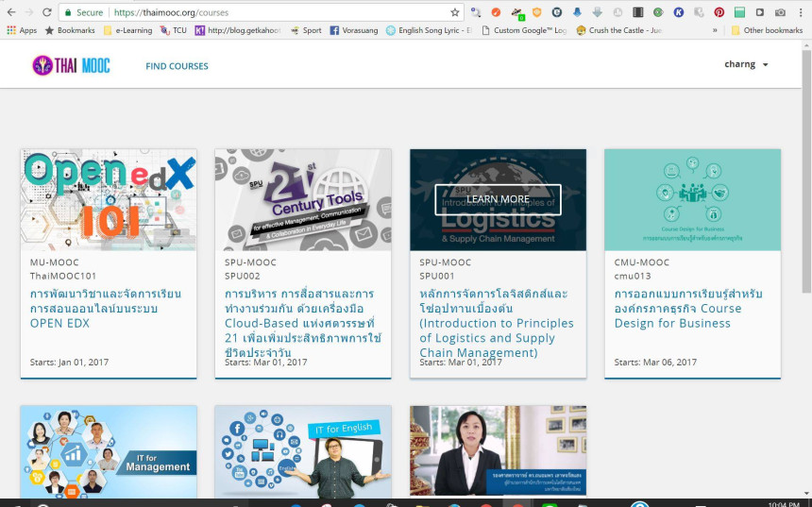The width and height of the screenshot is (812, 507).
Task: Click the blue download arrow extension
Action: pos(577,12)
